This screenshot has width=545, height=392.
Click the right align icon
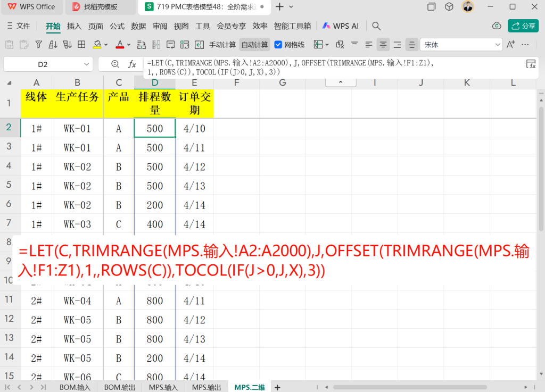[x=397, y=45]
